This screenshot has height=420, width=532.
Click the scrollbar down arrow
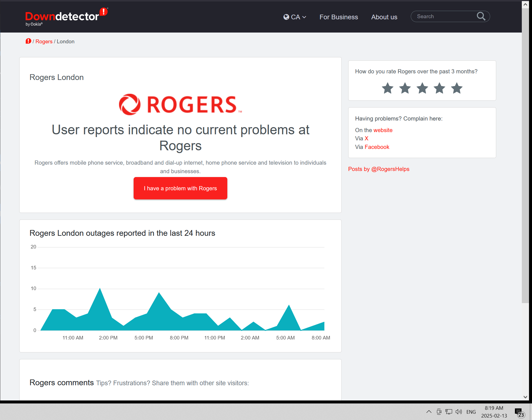pyautogui.click(x=525, y=397)
